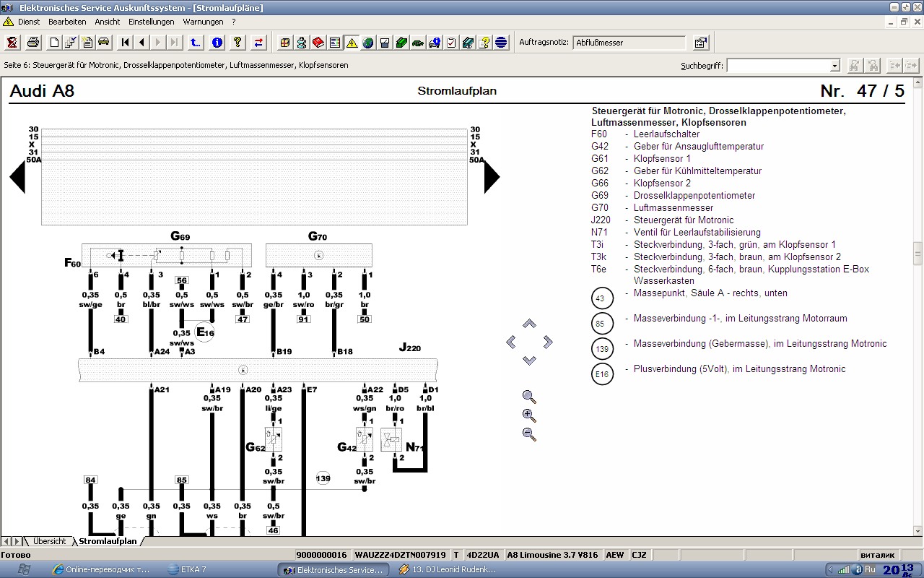Open the edit button beside Auftragsnotiz

pos(700,43)
